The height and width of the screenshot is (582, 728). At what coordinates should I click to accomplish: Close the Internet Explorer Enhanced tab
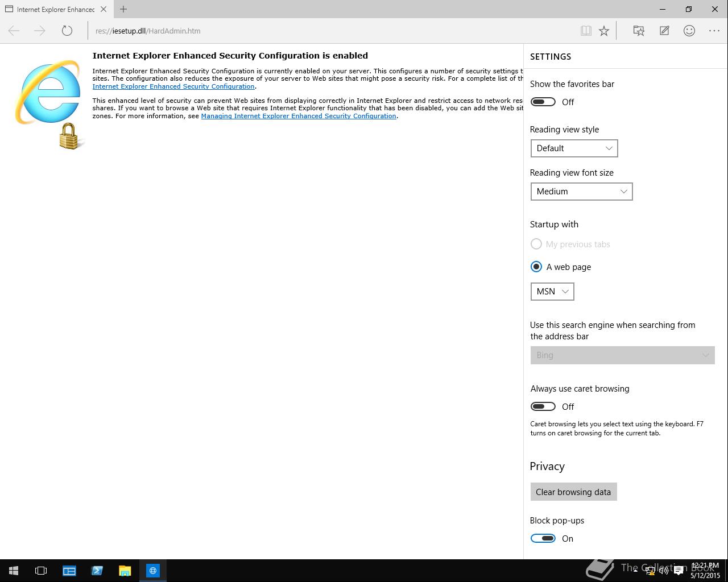point(104,9)
